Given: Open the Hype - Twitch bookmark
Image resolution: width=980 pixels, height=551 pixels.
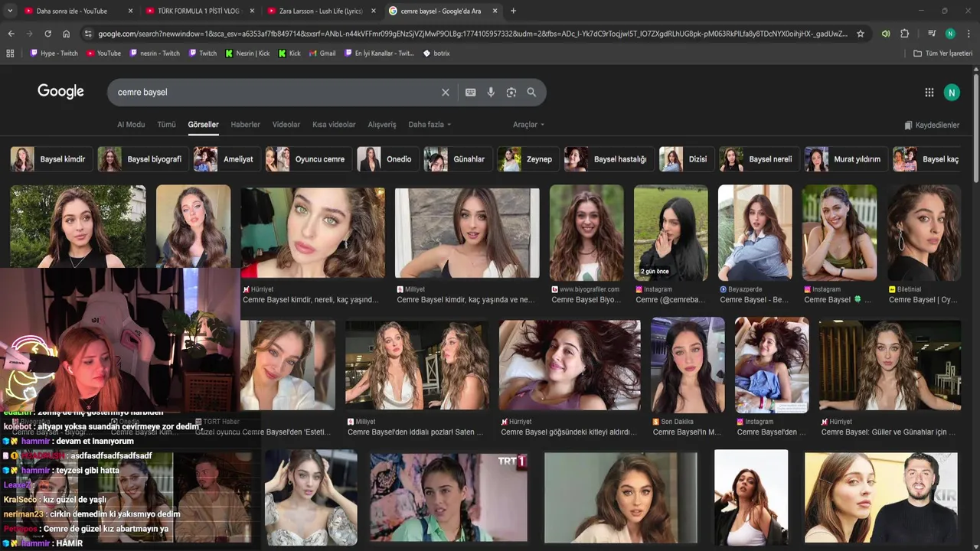Looking at the screenshot, I should point(54,54).
